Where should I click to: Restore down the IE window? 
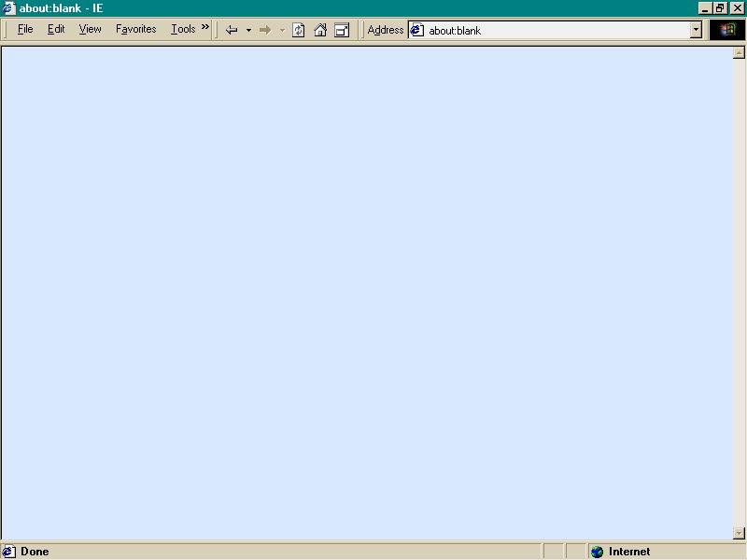[x=719, y=8]
